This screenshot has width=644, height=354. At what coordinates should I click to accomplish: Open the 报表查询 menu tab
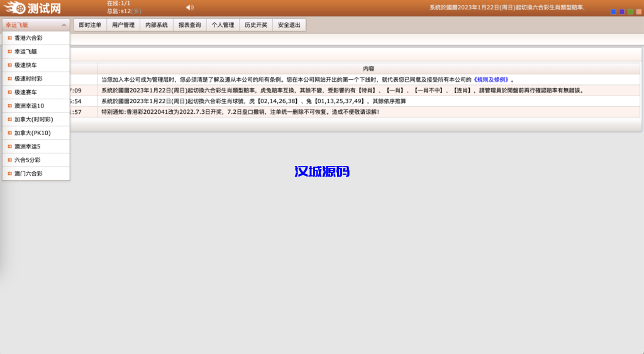tap(190, 25)
